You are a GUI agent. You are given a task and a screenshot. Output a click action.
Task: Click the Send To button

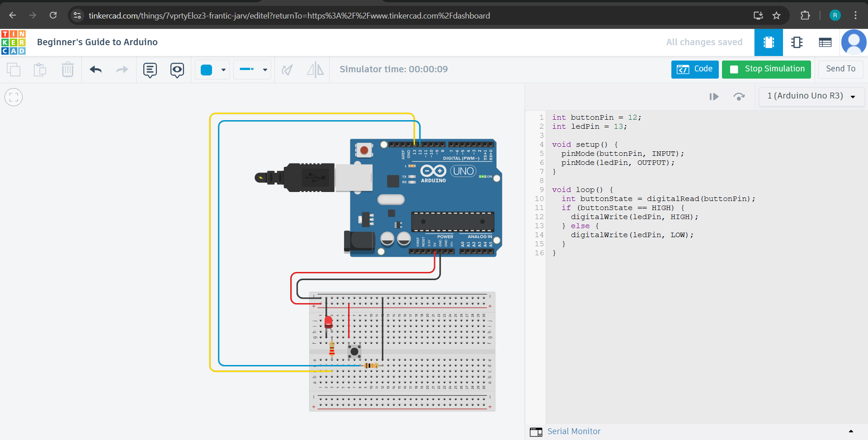pos(840,69)
